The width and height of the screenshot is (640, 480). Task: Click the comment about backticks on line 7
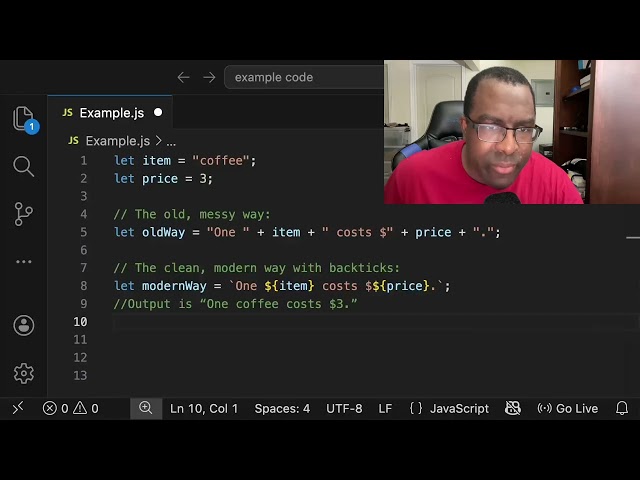pos(257,268)
